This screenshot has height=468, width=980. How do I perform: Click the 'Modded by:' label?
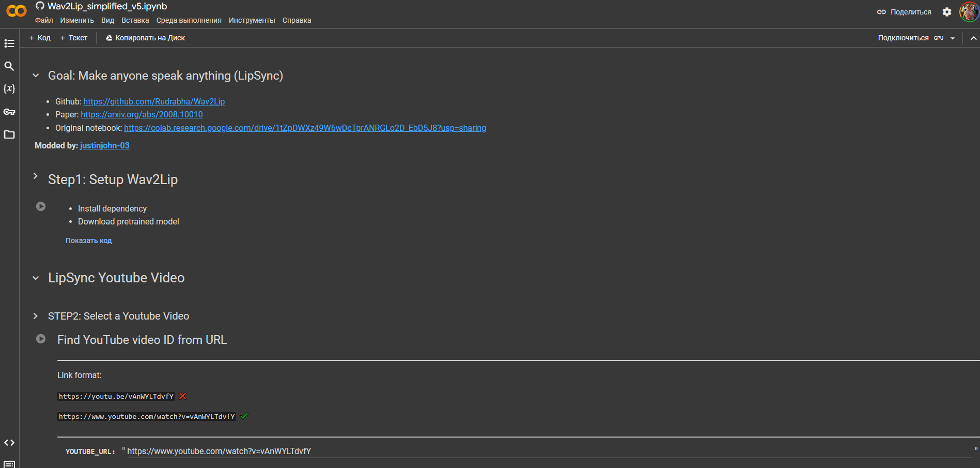[x=56, y=145]
